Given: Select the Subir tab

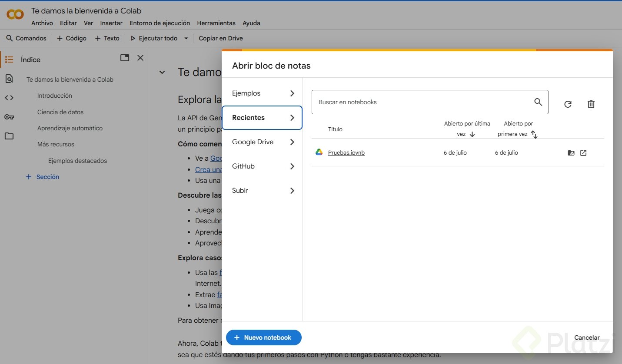Looking at the screenshot, I should (262, 191).
